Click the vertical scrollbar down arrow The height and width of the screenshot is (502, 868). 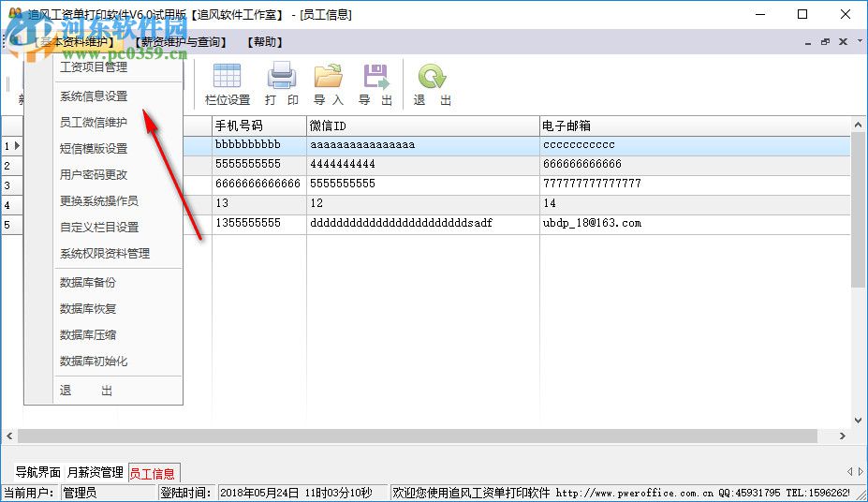click(858, 421)
